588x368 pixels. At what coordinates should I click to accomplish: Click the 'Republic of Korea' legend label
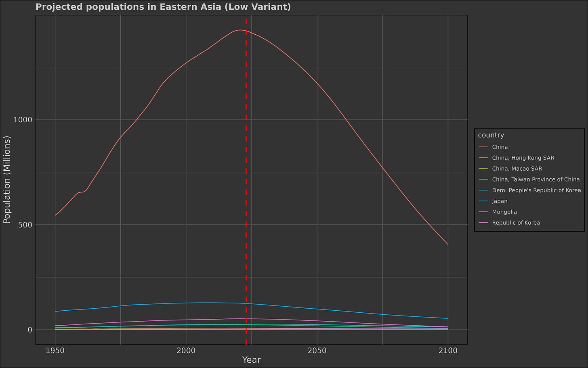[x=516, y=223]
